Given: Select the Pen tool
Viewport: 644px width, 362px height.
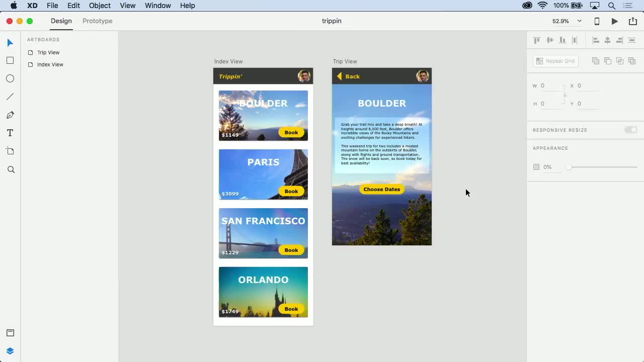Looking at the screenshot, I should pos(10,115).
